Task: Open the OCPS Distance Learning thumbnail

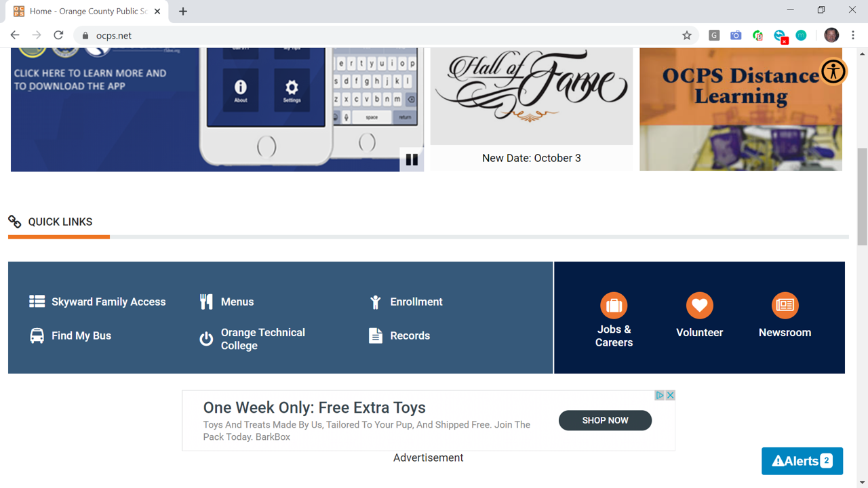Action: pyautogui.click(x=741, y=109)
